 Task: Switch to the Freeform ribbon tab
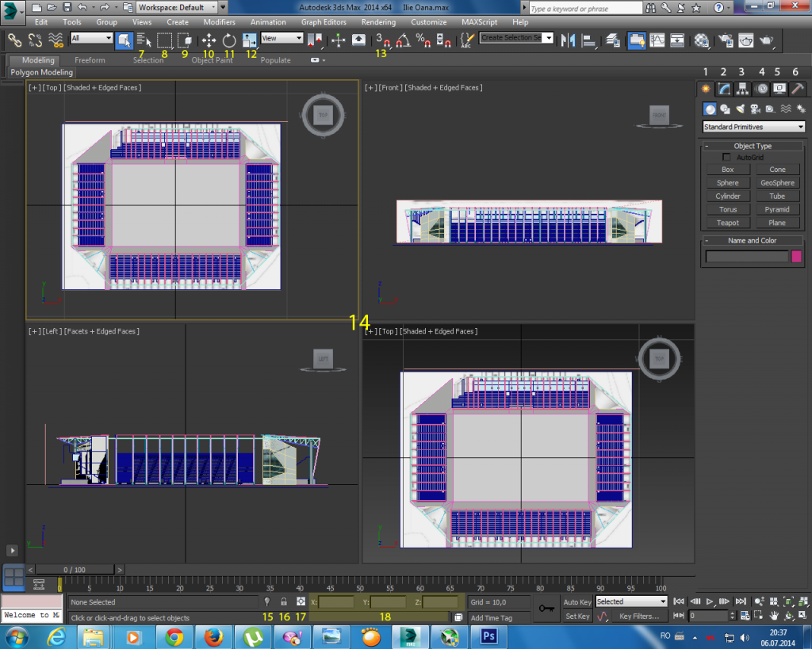[x=90, y=60]
